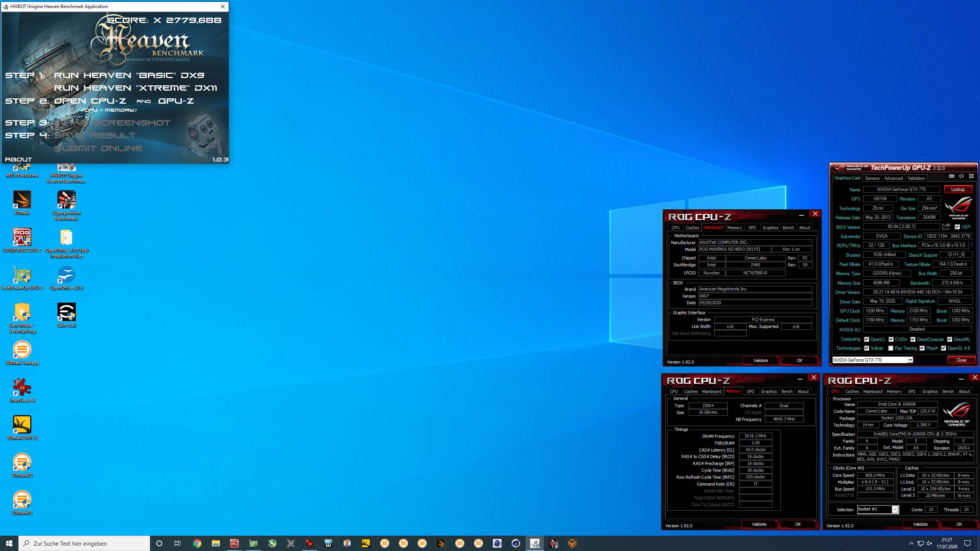Select BenchMate Verknüpfung desktop icon

tap(22, 318)
